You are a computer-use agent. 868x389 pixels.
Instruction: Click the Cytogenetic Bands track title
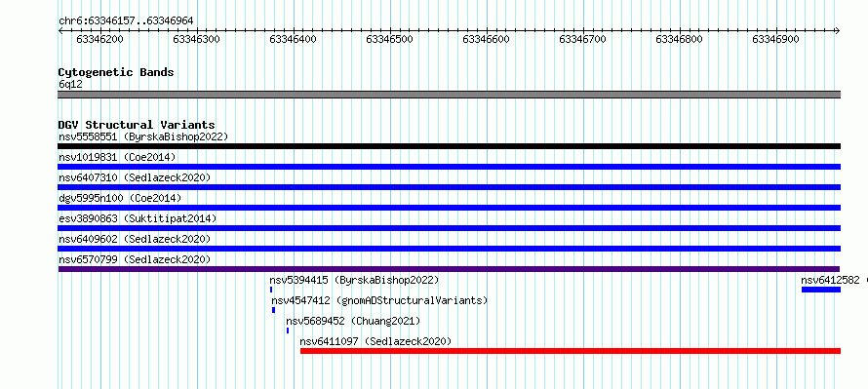click(x=116, y=72)
